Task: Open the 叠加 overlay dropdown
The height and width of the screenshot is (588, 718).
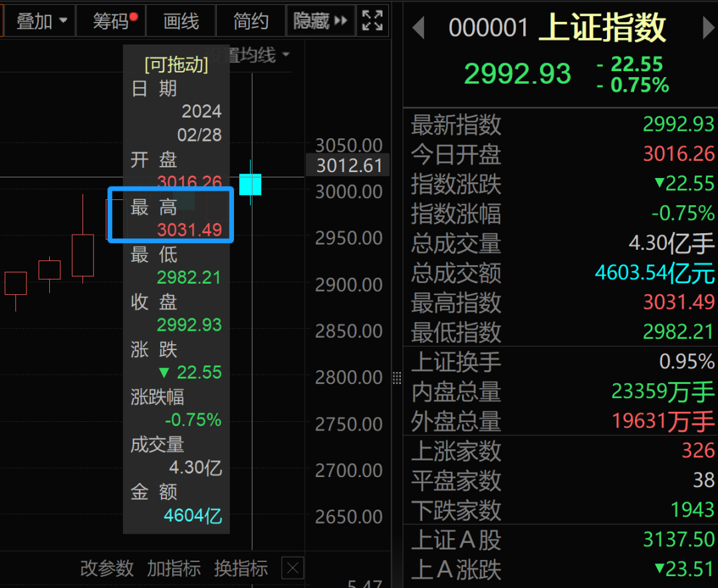Action: tap(41, 21)
